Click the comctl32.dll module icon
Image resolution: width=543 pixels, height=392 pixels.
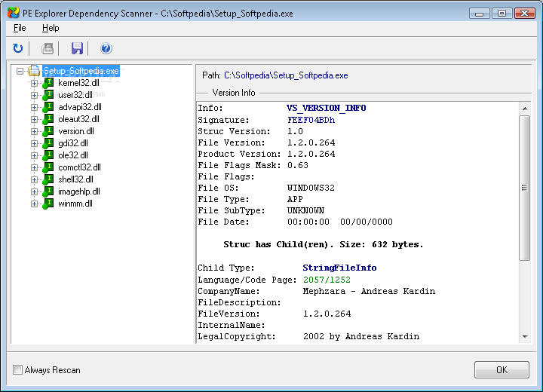click(48, 167)
